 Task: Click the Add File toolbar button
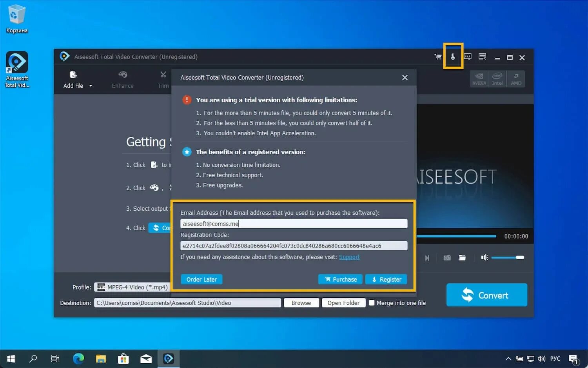point(73,80)
